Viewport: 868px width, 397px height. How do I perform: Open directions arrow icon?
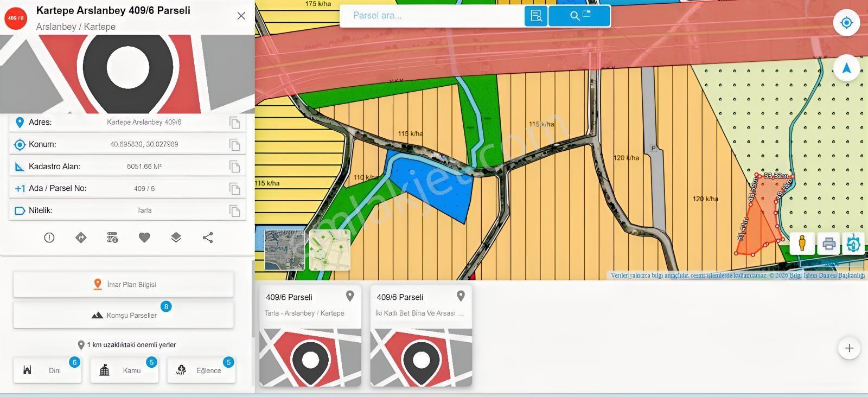point(81,238)
